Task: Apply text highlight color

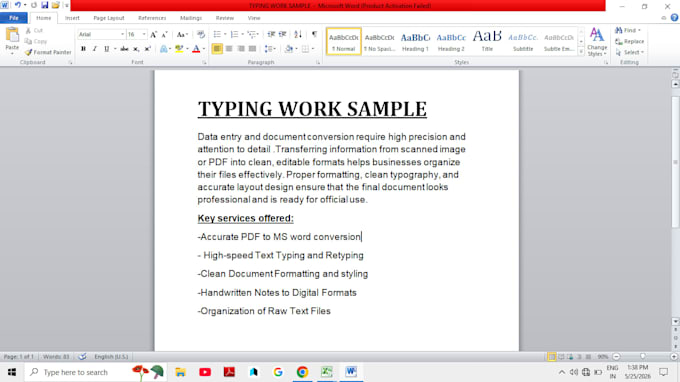Action: tap(179, 49)
